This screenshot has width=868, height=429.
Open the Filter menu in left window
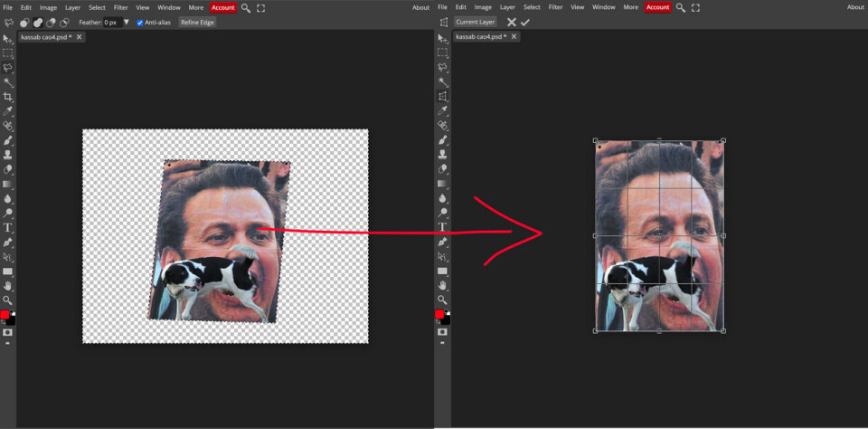pos(120,7)
